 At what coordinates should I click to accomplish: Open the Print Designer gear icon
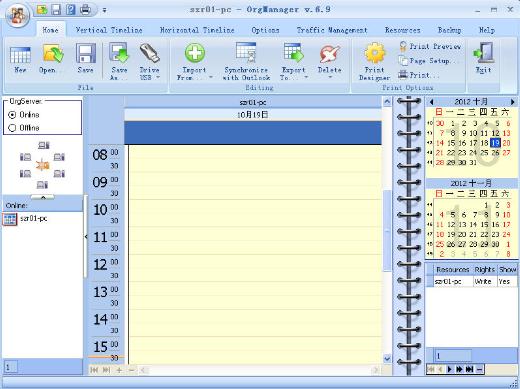375,53
